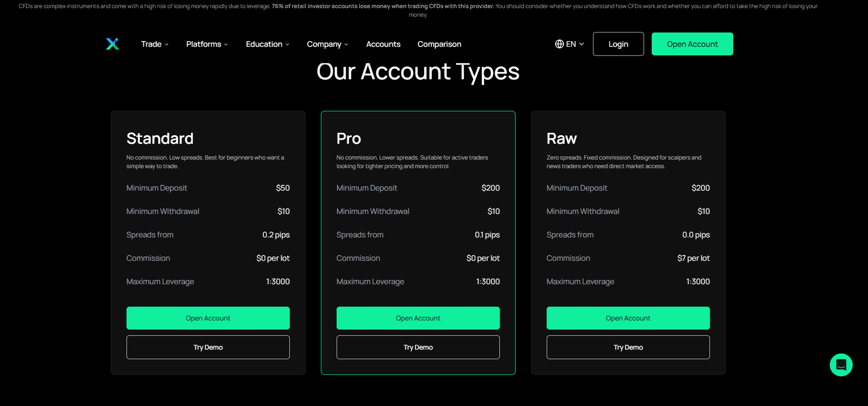The width and height of the screenshot is (868, 406).
Task: Expand the Trade dropdown
Action: point(154,44)
